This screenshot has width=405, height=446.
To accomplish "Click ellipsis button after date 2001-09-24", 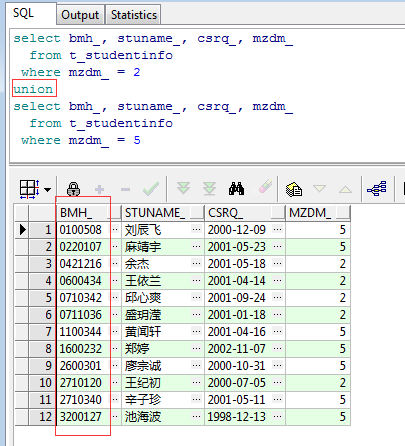I will [x=277, y=297].
